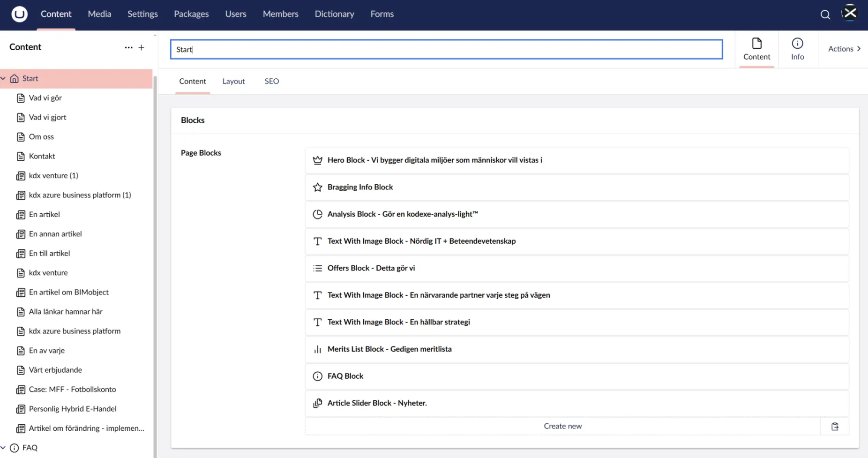
Task: Click the star icon of Bragging Info Block
Action: [317, 187]
